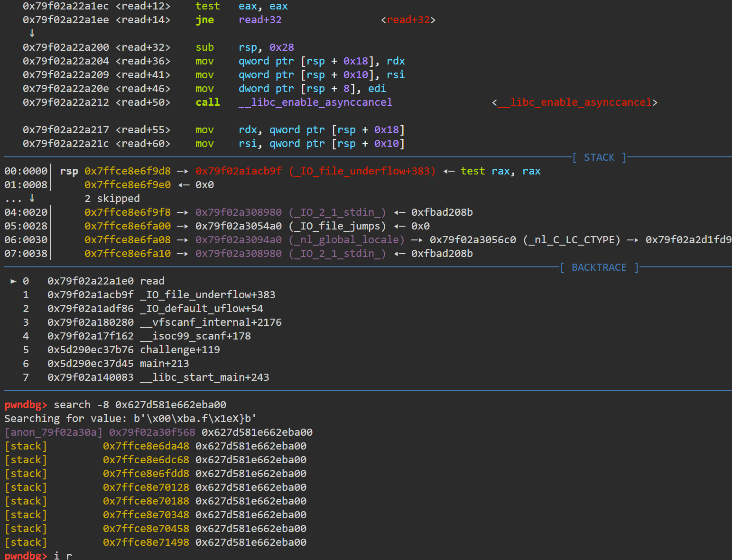
Task: Select backtrace frame 0 'read'
Action: pyautogui.click(x=152, y=281)
